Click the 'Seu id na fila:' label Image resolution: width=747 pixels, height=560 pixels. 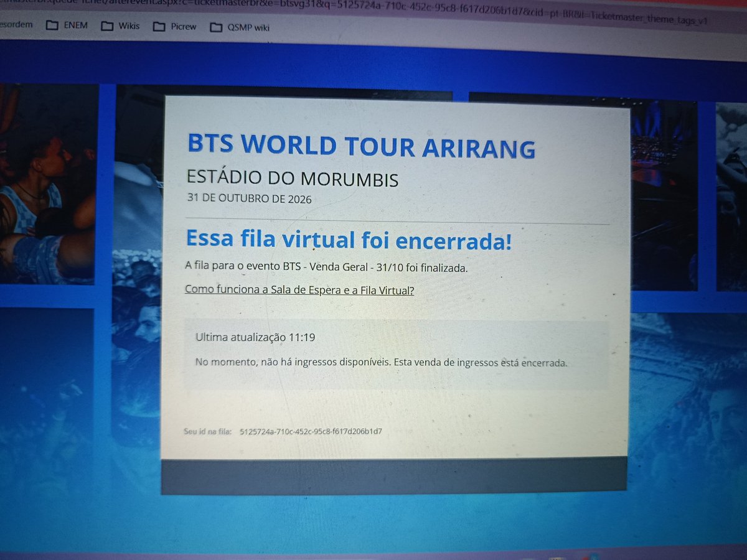click(208, 431)
